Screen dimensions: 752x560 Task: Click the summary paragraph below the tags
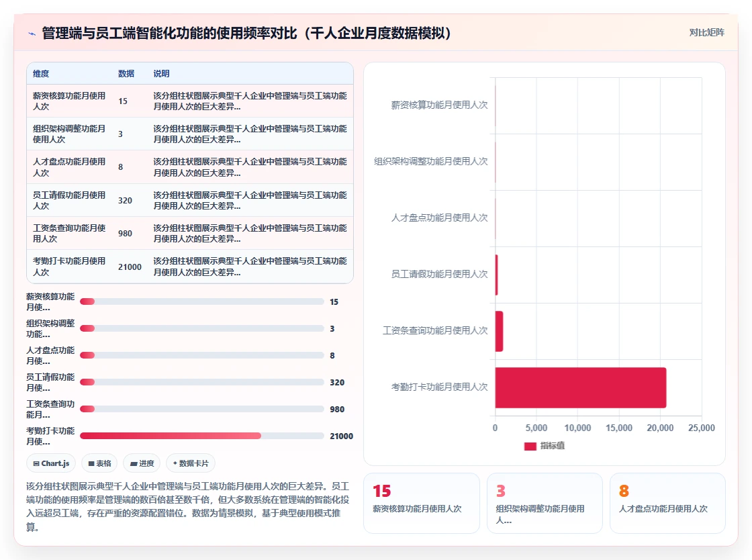point(187,507)
